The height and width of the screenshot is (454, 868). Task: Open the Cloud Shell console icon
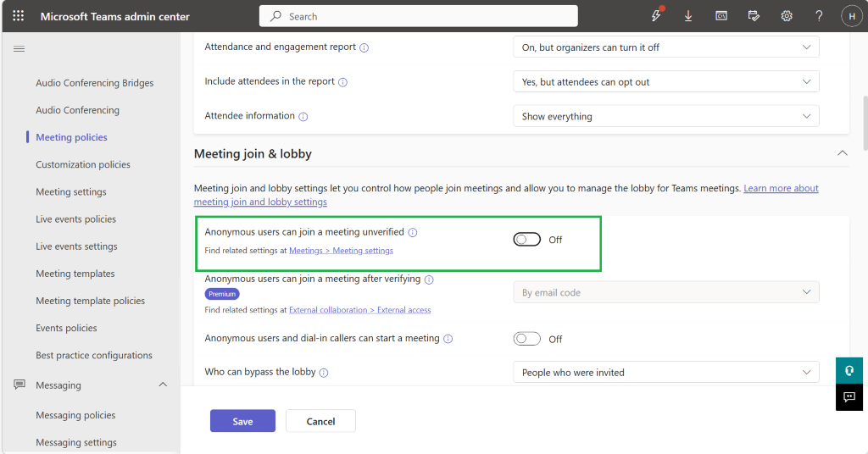[721, 16]
